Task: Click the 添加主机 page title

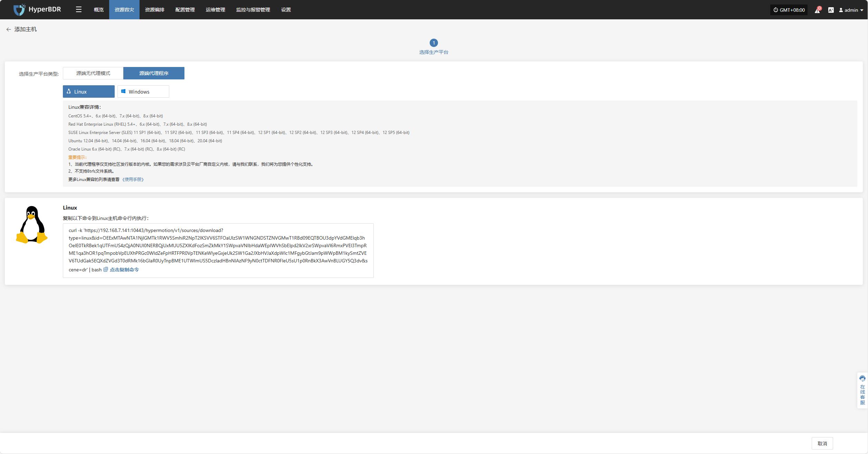Action: click(x=26, y=29)
